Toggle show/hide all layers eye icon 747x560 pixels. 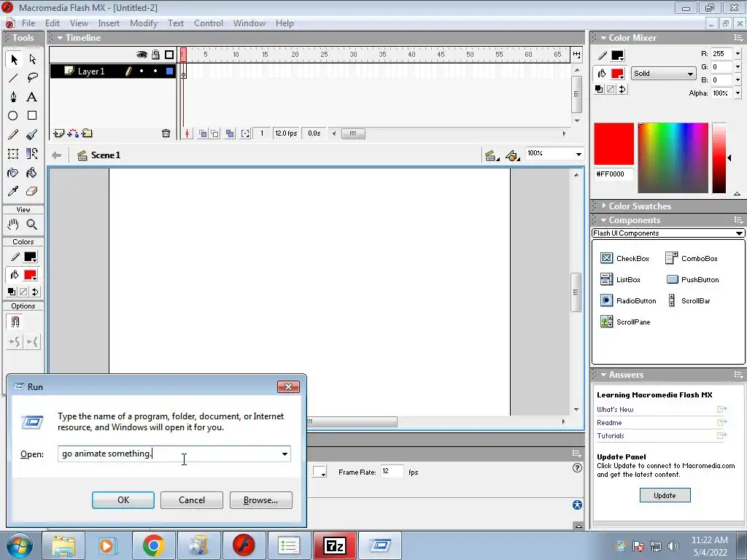tap(142, 55)
